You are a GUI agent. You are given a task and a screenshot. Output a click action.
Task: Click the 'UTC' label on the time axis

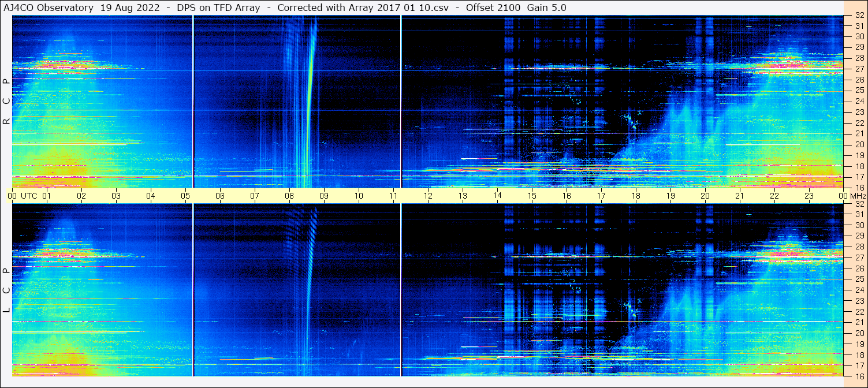point(29,196)
